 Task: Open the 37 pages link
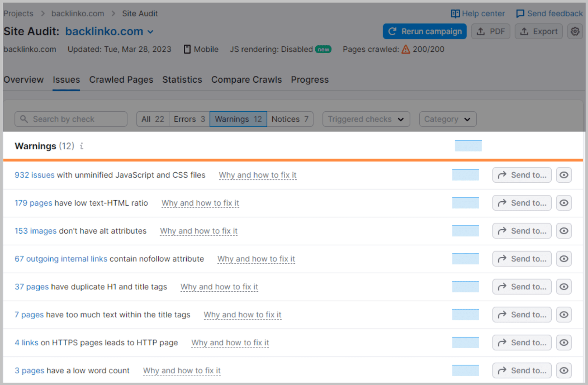click(x=32, y=287)
